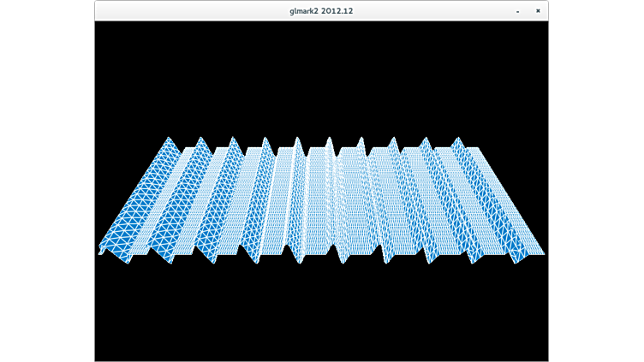Click the black area above the mesh
This screenshot has width=644, height=362.
(321, 77)
